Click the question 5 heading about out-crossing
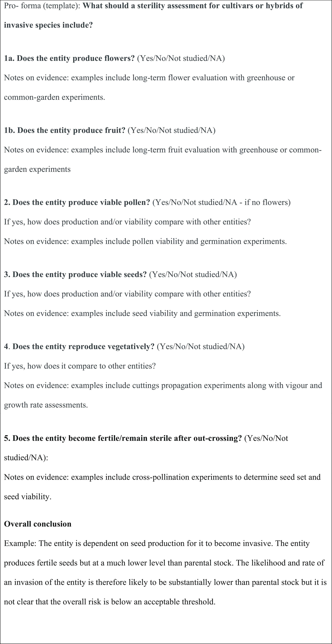 point(123,438)
